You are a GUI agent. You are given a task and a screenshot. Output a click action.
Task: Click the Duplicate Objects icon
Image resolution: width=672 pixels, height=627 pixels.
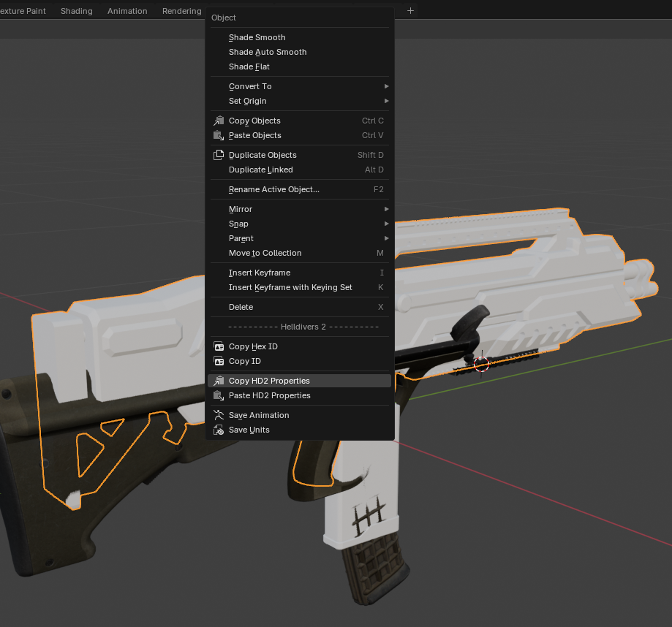(x=218, y=155)
